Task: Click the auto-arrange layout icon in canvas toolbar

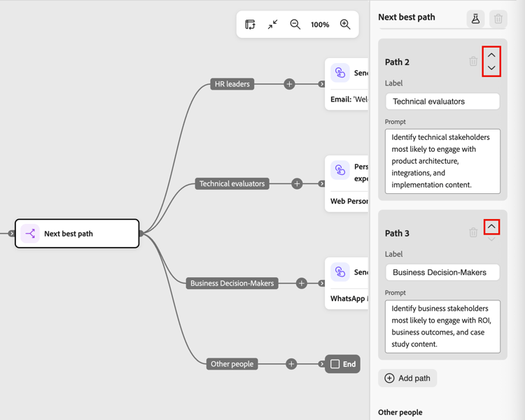Action: coord(250,24)
